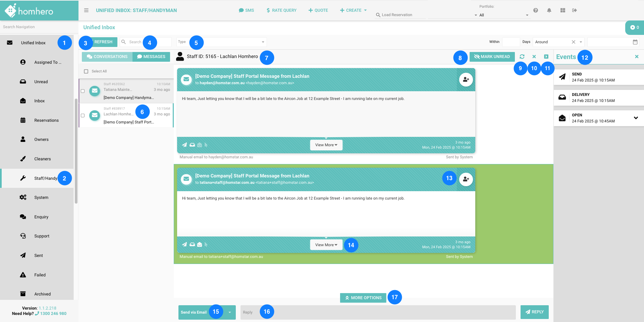Image resolution: width=644 pixels, height=322 pixels.
Task: Click assign user icon on first message
Action: [466, 80]
